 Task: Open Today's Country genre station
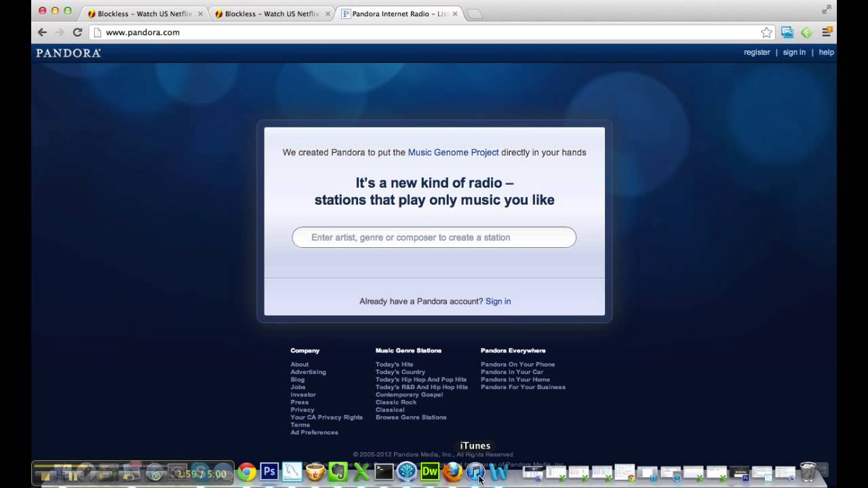(x=400, y=372)
